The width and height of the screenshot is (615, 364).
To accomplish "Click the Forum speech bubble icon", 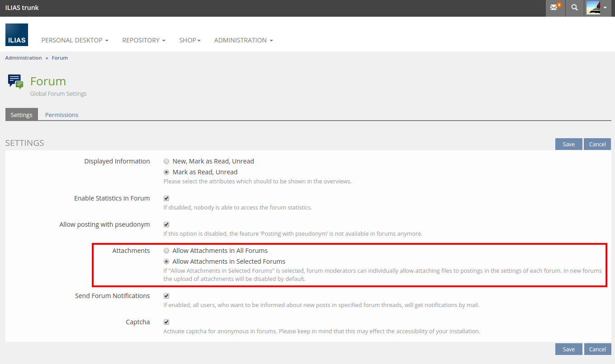I will click(x=15, y=82).
